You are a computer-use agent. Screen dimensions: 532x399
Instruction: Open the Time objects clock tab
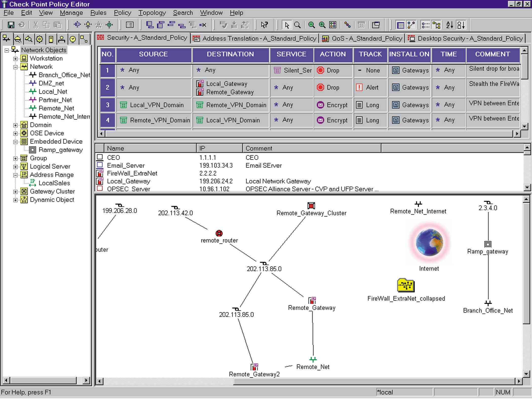tap(73, 39)
